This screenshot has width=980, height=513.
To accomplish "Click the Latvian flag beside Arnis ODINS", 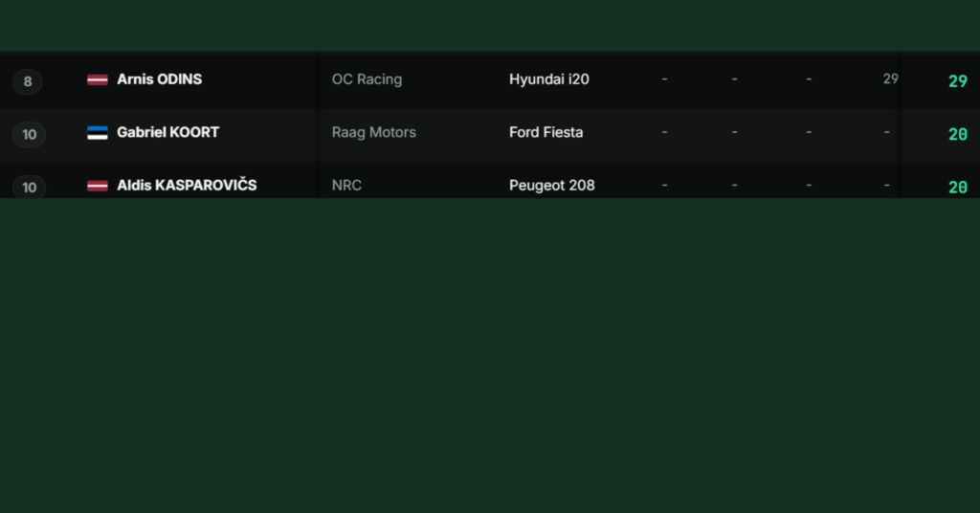I will [x=98, y=79].
